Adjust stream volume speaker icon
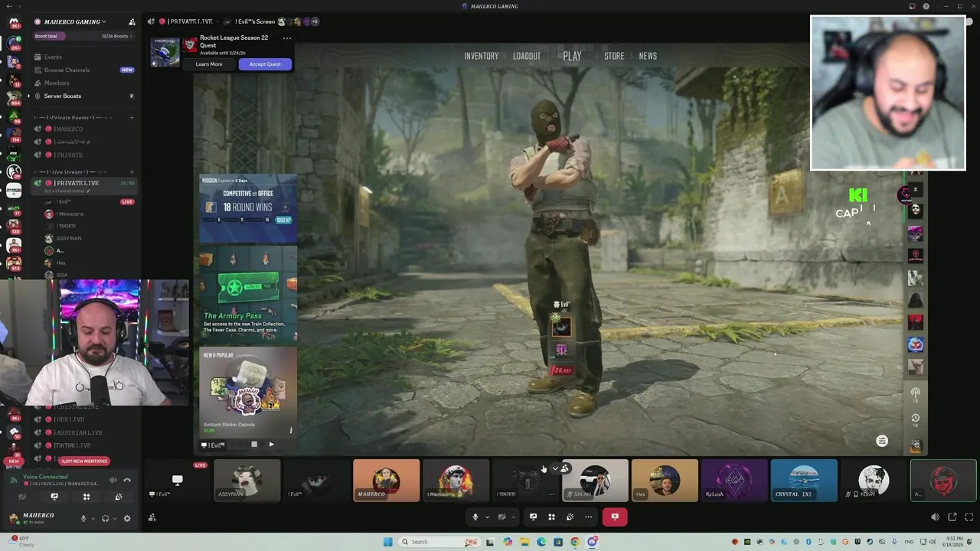Image resolution: width=980 pixels, height=551 pixels. [935, 517]
